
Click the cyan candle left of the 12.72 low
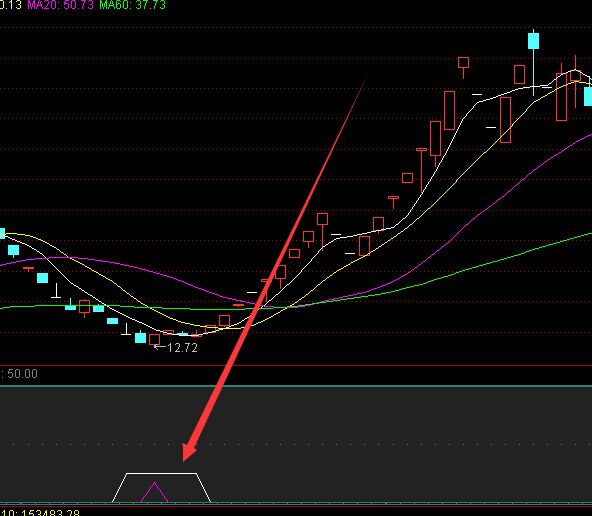[x=140, y=337]
